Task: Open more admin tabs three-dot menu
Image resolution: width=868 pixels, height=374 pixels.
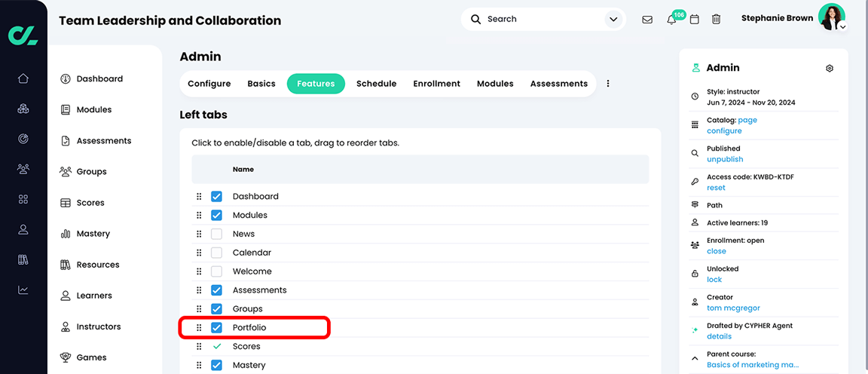Action: click(608, 84)
